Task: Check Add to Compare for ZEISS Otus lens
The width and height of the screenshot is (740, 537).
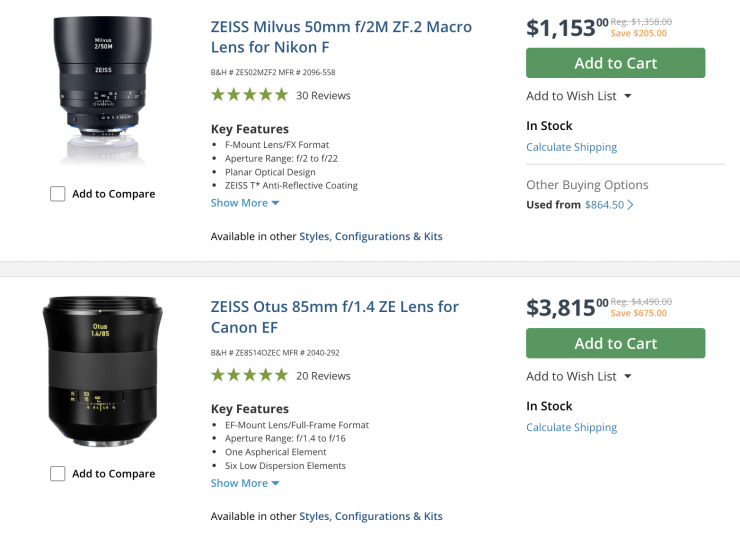Action: [58, 474]
